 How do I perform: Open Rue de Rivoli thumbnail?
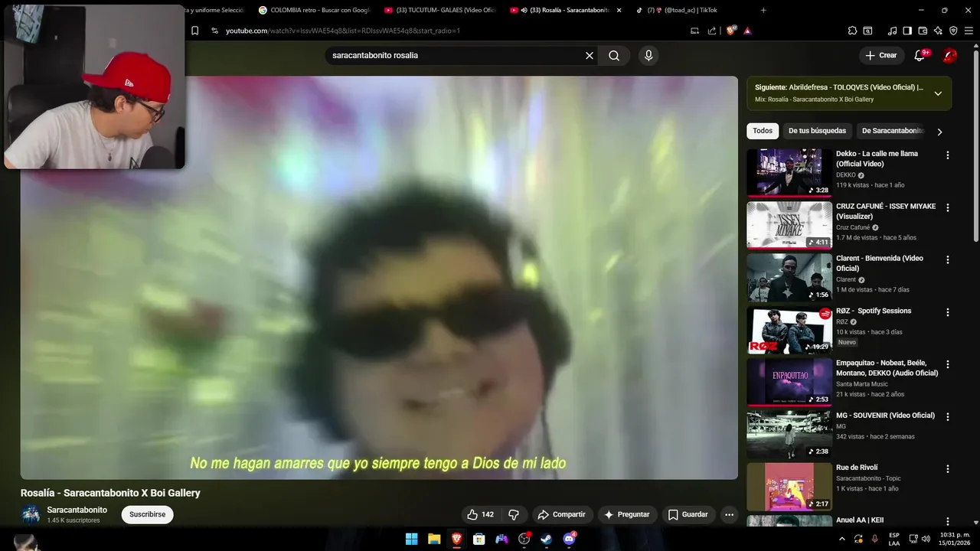[789, 486]
